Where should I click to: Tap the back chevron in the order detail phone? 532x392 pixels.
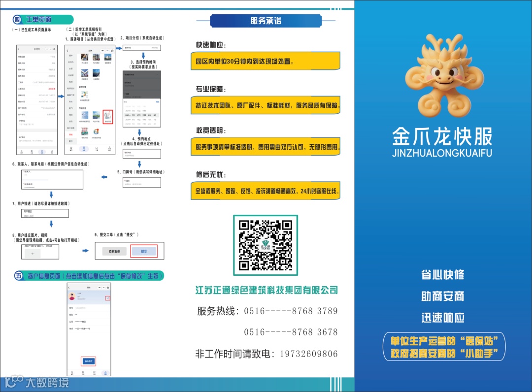click(x=19, y=49)
